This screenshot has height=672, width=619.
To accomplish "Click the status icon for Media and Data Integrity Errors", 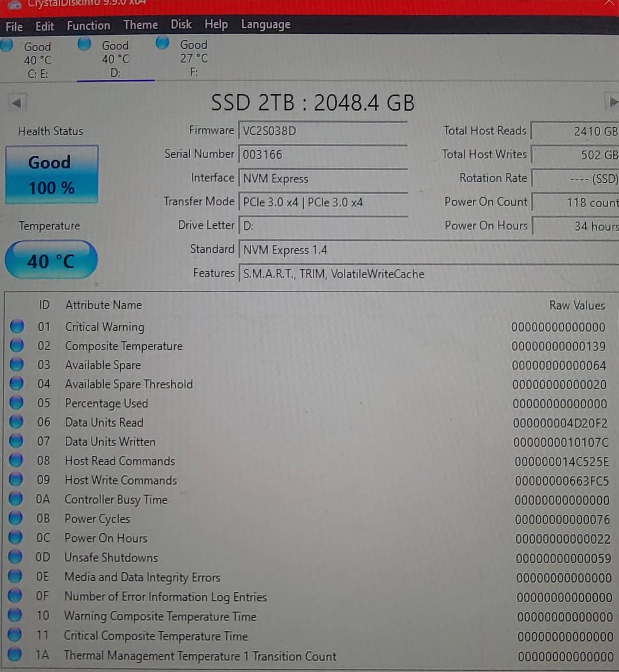I will tap(15, 576).
